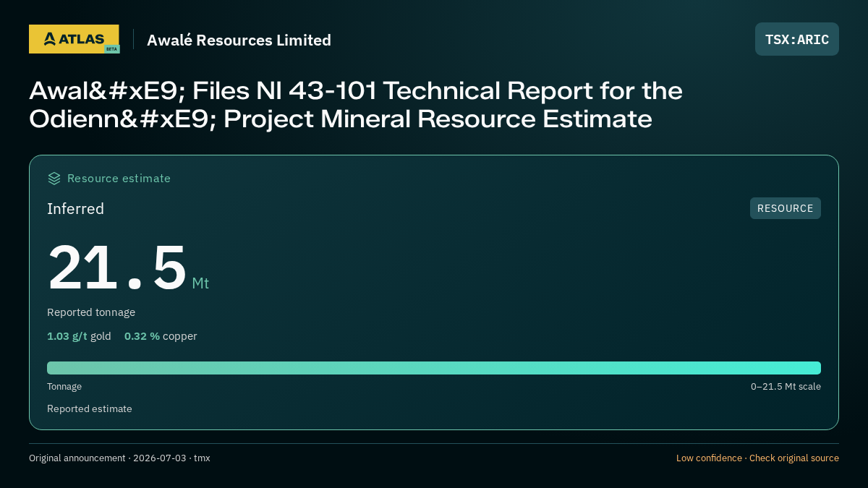Screen dimensions: 868x488
Task: Click the 'Original announcement · 2026-07-03 · tmx' footer
Action: (119, 458)
